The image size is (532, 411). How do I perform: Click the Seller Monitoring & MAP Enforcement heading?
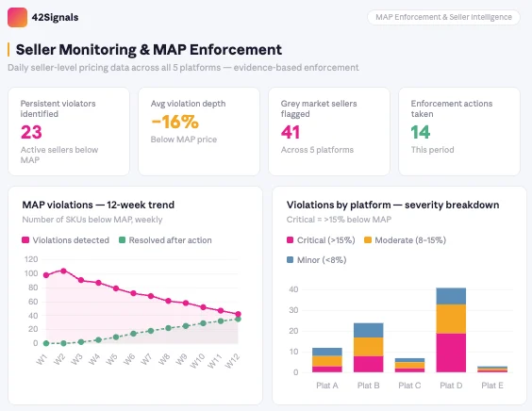pyautogui.click(x=149, y=50)
